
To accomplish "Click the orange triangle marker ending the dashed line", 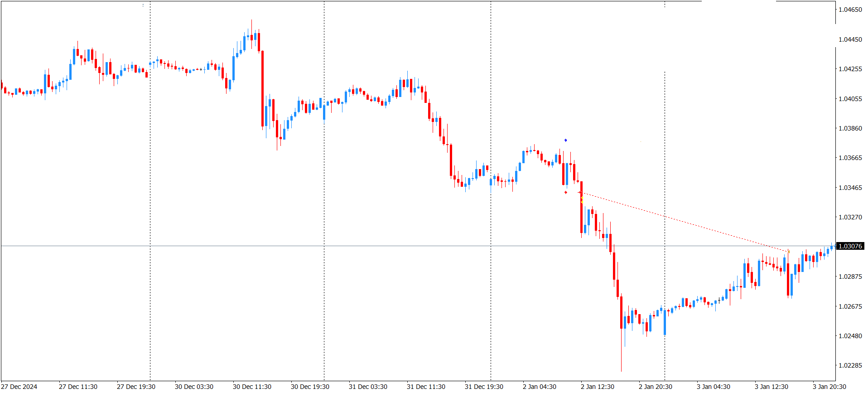I will tap(788, 251).
